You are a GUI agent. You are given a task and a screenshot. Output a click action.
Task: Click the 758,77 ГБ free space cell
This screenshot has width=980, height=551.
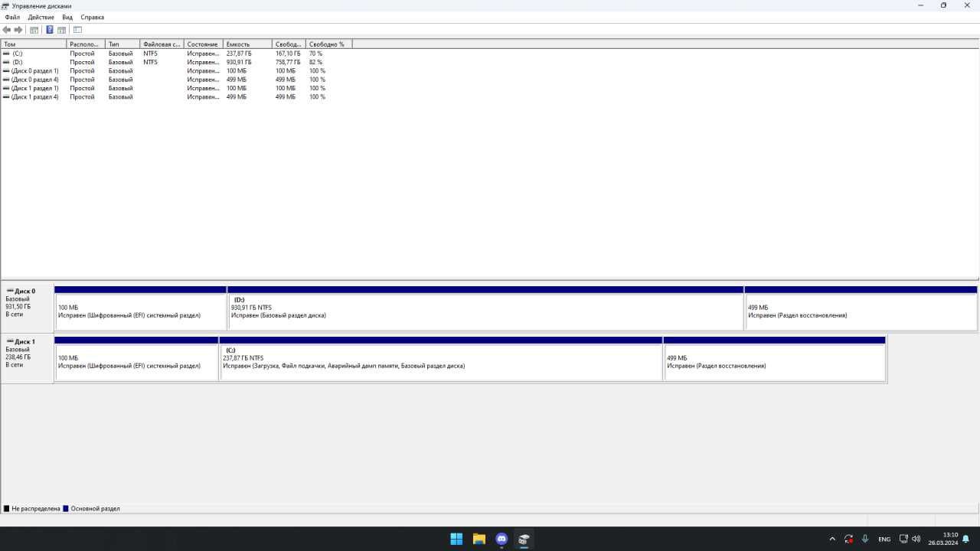click(288, 62)
